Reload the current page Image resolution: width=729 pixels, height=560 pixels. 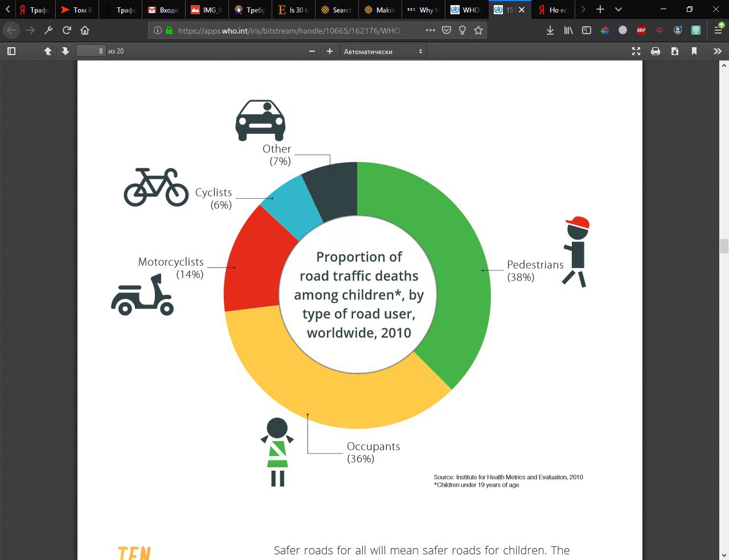click(67, 30)
